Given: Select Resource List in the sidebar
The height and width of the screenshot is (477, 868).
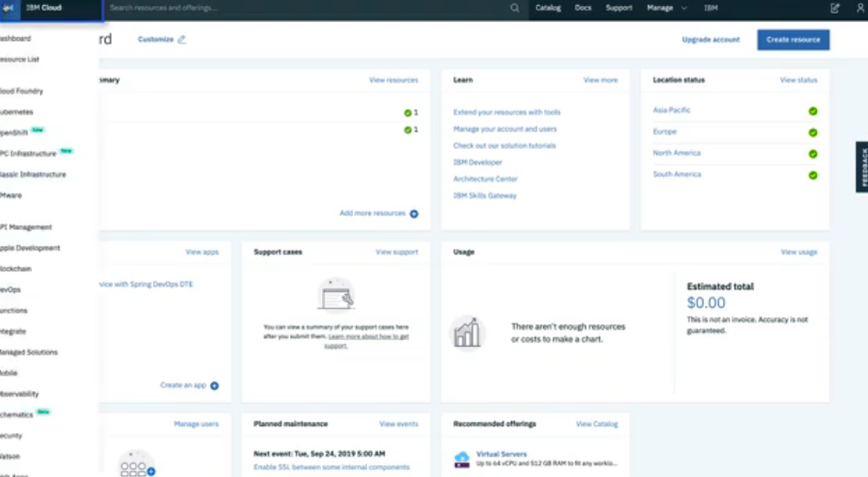Looking at the screenshot, I should (x=19, y=59).
